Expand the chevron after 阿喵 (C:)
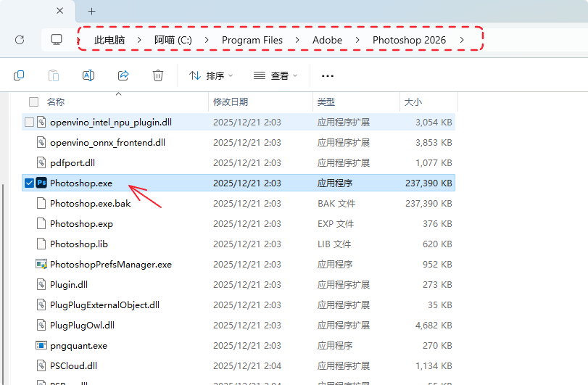 tap(207, 40)
